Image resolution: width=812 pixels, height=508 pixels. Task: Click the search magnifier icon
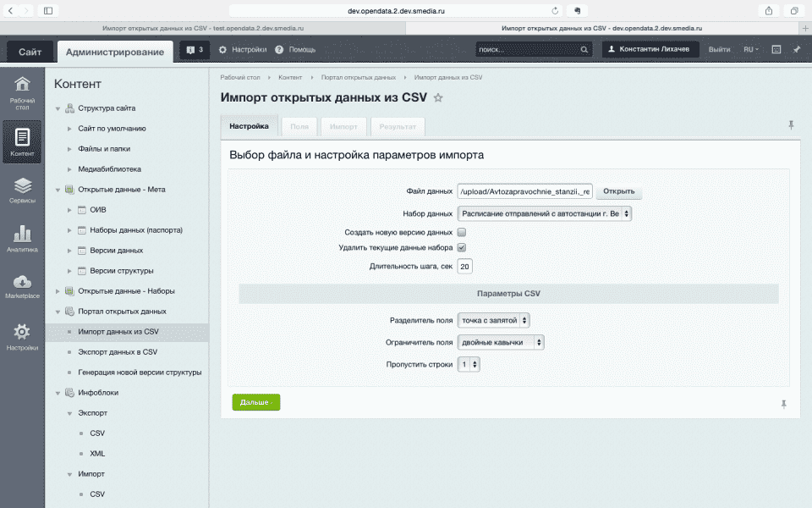tap(584, 50)
